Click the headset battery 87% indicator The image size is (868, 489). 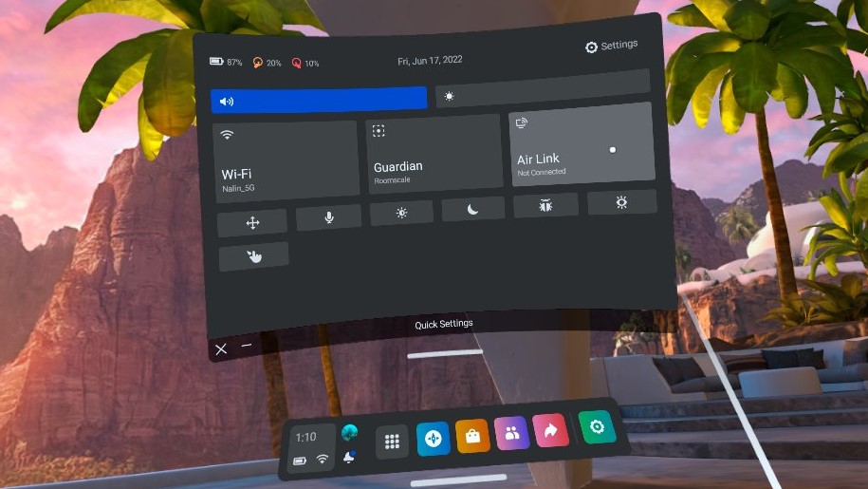coord(226,62)
